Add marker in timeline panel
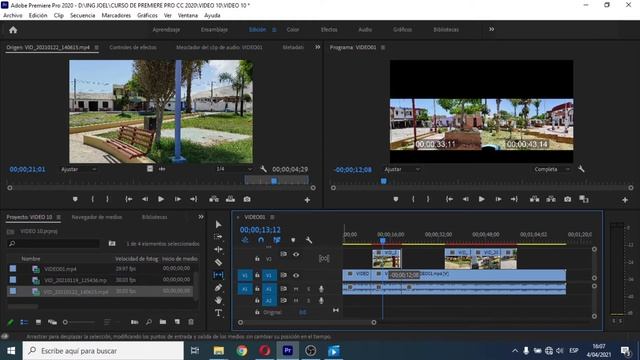 (x=293, y=240)
